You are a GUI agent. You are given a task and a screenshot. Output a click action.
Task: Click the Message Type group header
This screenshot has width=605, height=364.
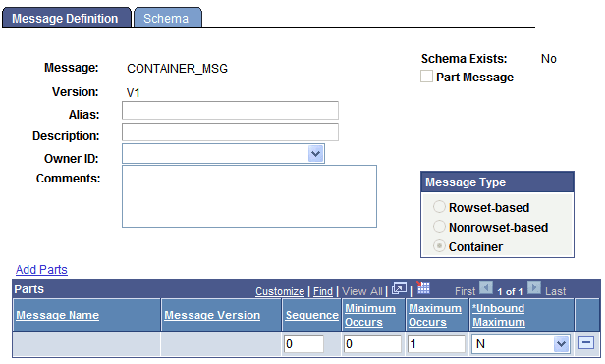coord(497,182)
